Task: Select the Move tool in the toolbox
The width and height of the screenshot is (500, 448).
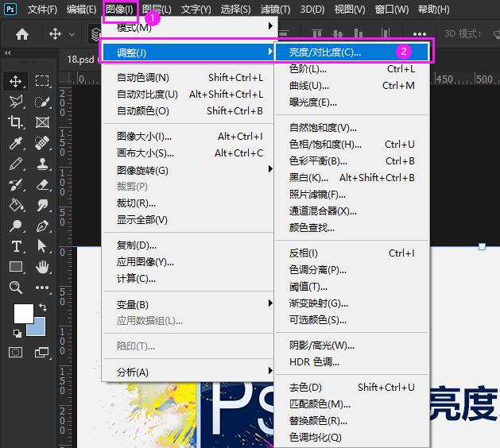Action: coord(15,81)
